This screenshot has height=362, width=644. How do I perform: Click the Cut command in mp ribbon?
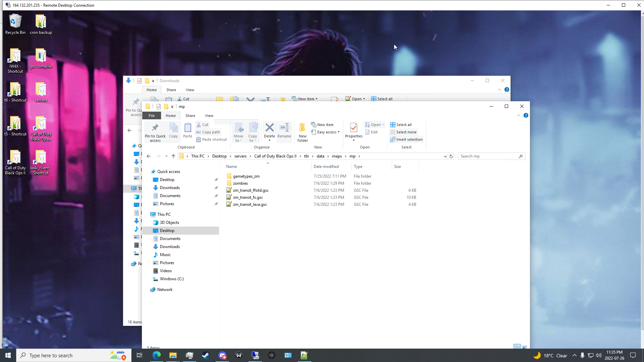click(203, 125)
